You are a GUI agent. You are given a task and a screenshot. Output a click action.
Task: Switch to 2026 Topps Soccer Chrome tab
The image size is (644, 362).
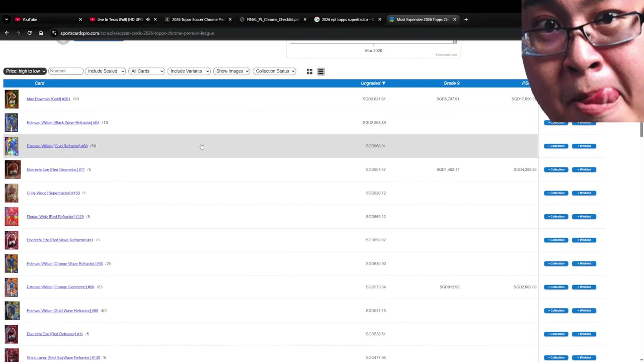[x=197, y=20]
